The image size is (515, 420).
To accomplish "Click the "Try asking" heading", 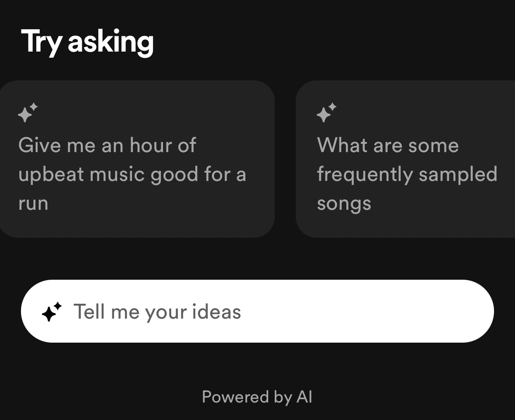I will pyautogui.click(x=87, y=42).
